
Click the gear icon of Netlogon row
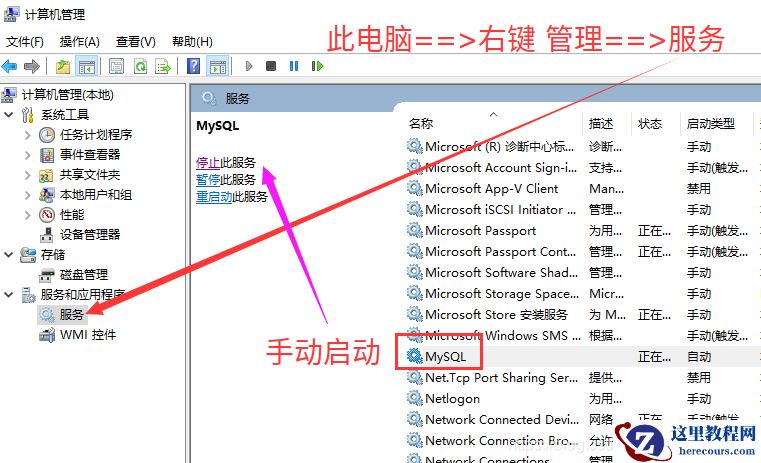tap(414, 398)
